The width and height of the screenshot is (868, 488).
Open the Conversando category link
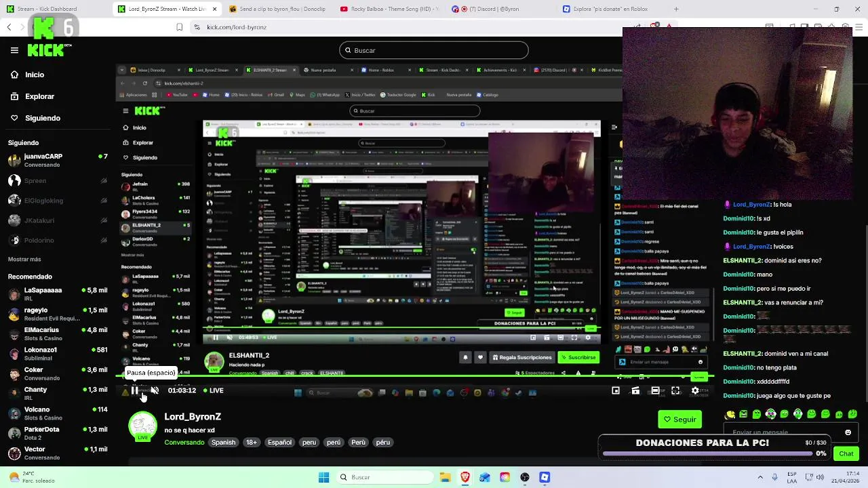pos(184,443)
